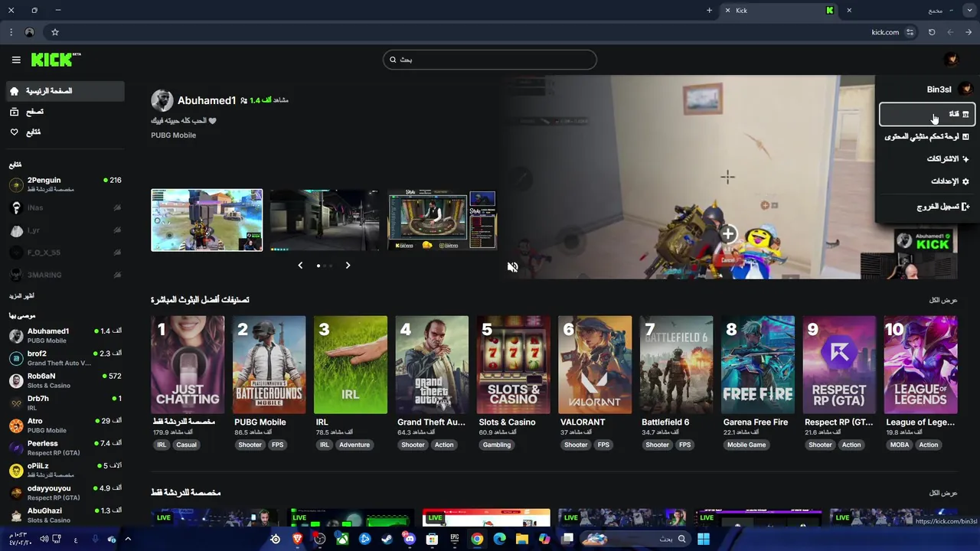Select 'قناة' in the profile dropdown
The height and width of the screenshot is (551, 980).
pos(926,114)
